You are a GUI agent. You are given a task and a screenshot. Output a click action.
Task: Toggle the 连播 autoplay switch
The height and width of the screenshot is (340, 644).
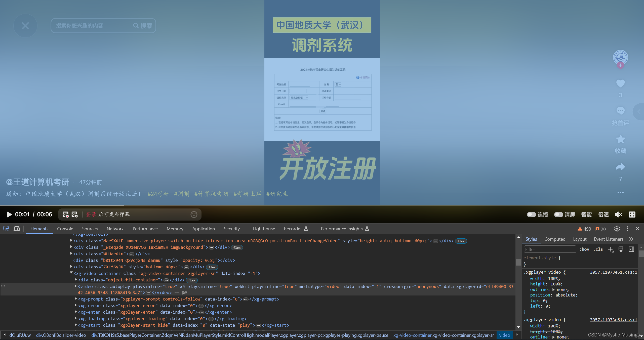pos(531,215)
